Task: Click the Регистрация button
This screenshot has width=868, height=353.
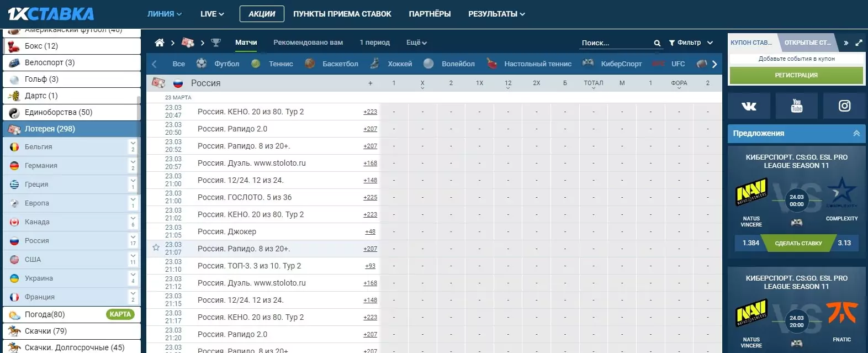Action: 796,75
